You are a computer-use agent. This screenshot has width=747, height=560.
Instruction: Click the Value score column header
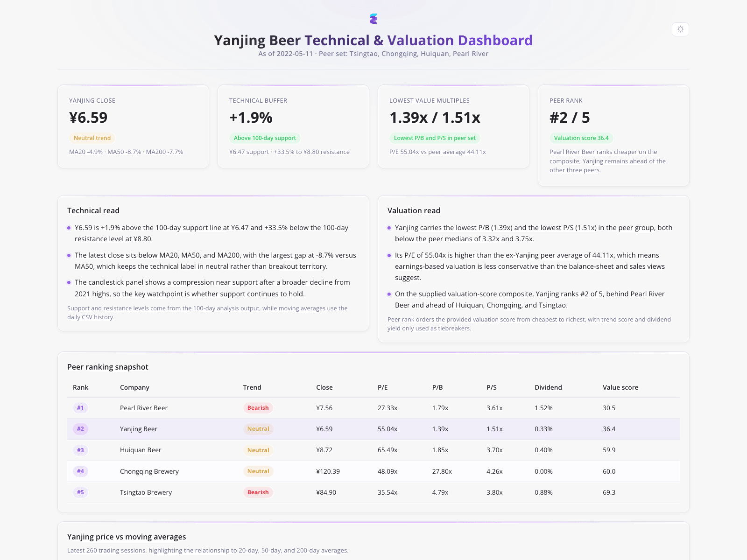pyautogui.click(x=620, y=387)
